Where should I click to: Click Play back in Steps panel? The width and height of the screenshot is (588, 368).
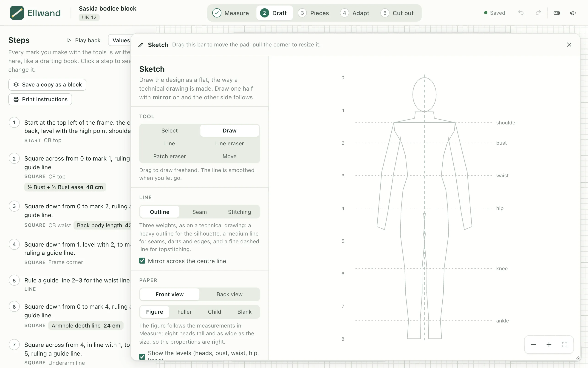coord(84,40)
